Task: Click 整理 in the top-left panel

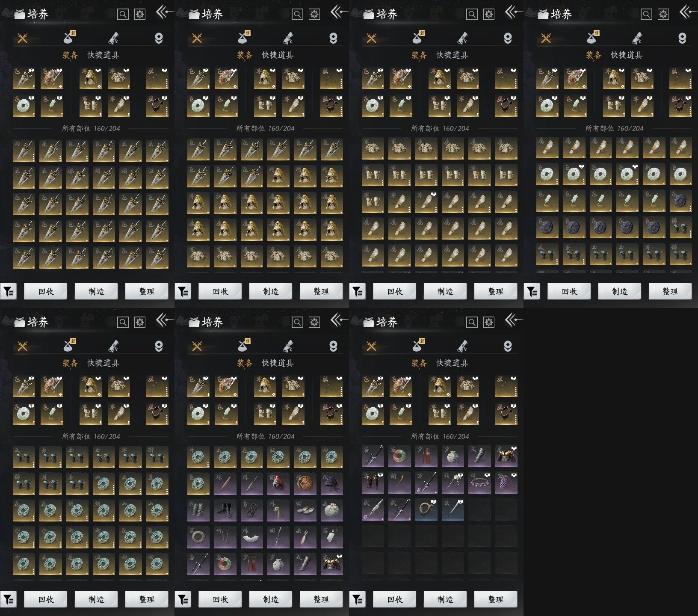Action: coord(147,291)
